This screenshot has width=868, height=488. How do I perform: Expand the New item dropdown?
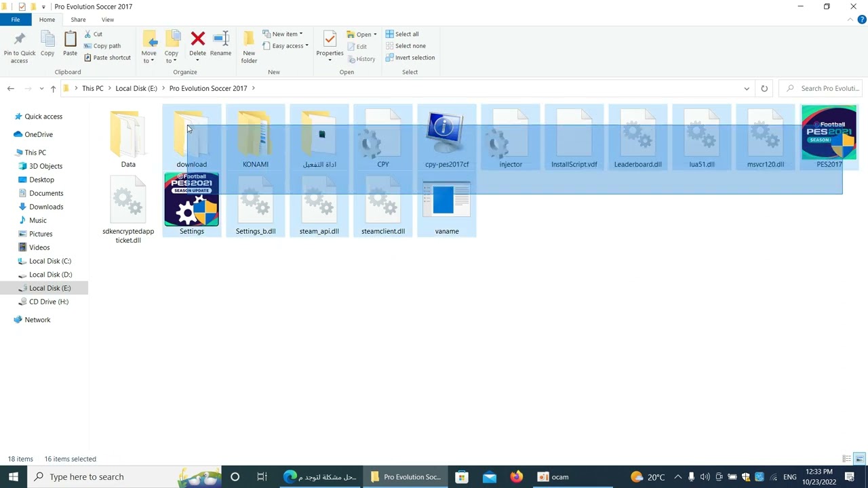point(283,34)
